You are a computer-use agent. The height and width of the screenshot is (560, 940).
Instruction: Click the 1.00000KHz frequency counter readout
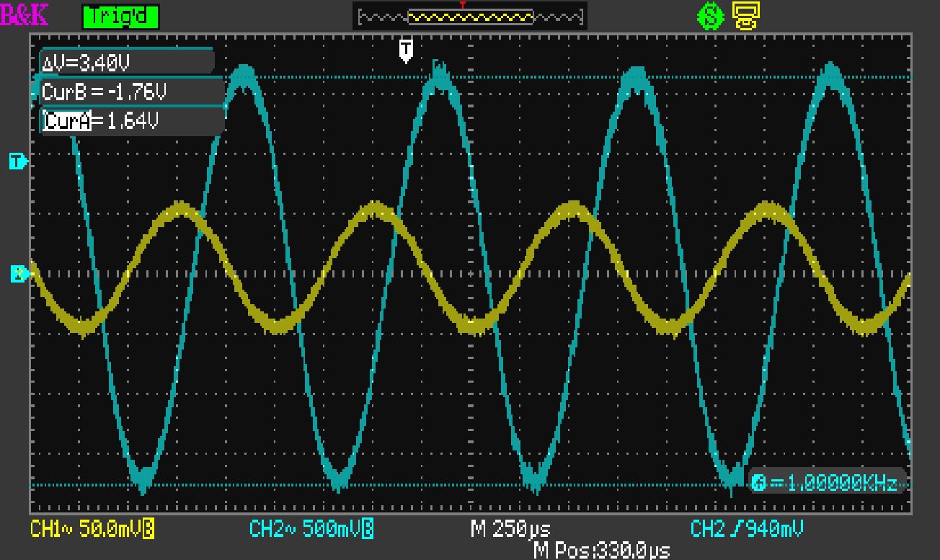[x=835, y=482]
